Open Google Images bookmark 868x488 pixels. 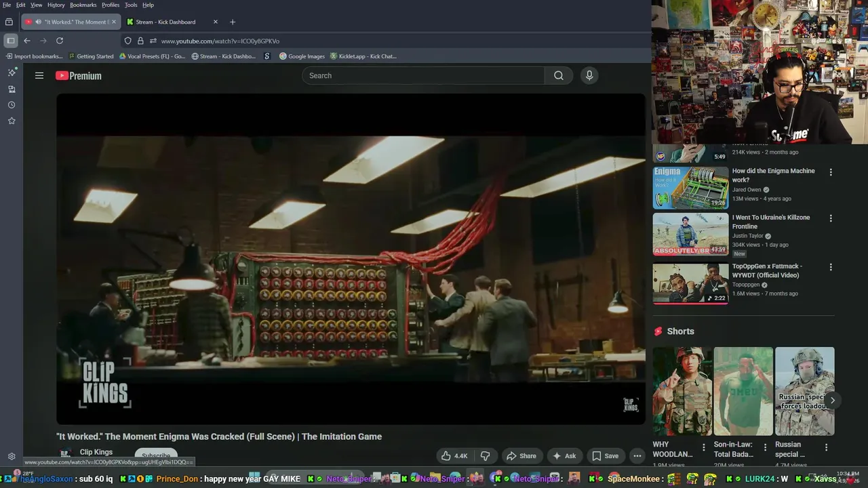[302, 56]
